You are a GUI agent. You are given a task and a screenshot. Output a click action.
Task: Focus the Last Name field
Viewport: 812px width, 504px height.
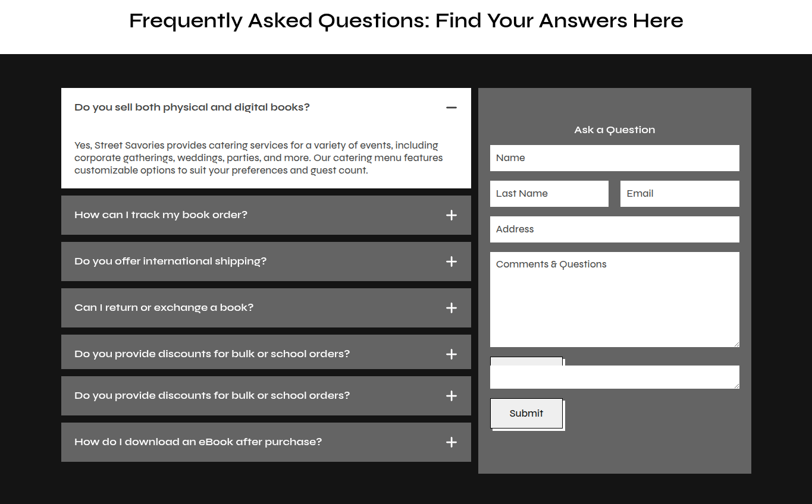[x=549, y=194]
